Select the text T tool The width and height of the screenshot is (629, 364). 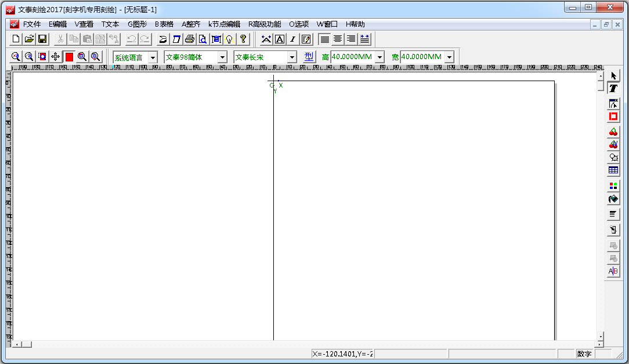(x=613, y=88)
